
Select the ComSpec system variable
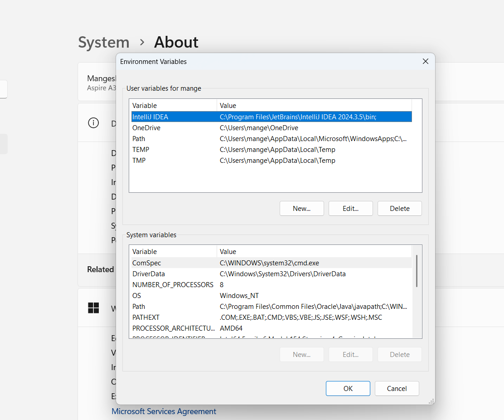click(146, 263)
